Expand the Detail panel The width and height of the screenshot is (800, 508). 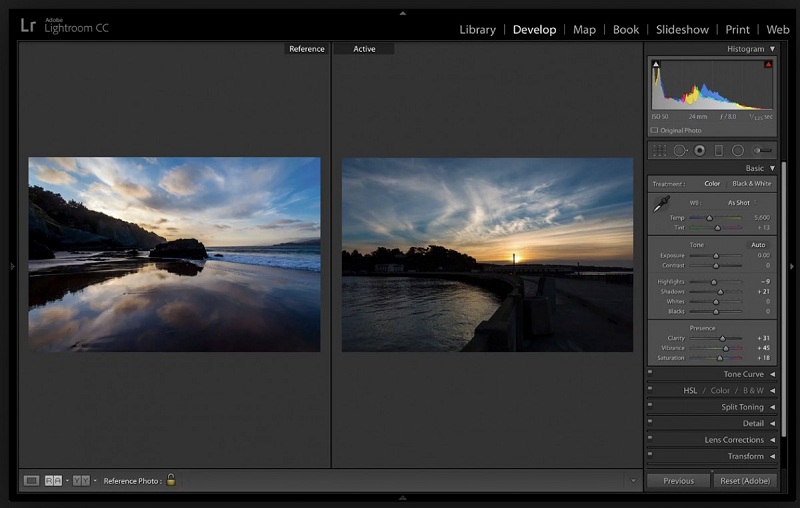[772, 423]
